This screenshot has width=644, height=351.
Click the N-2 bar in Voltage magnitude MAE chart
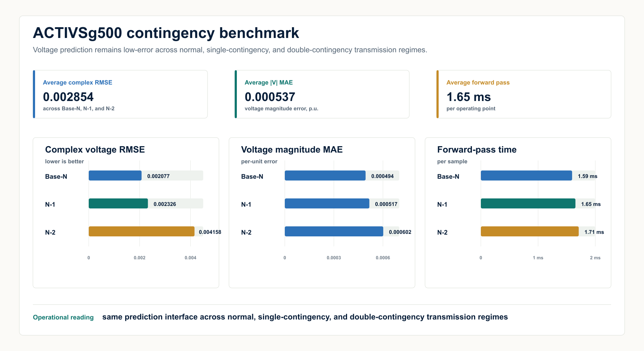[x=334, y=231]
